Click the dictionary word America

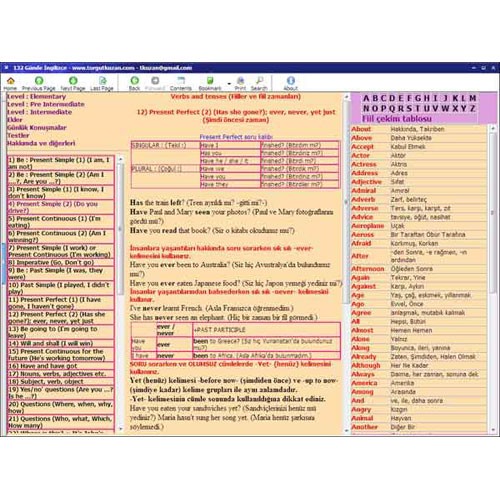364,383
